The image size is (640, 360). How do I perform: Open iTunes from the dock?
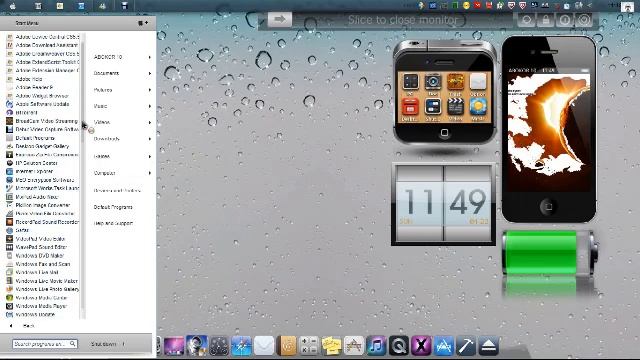[x=376, y=346]
